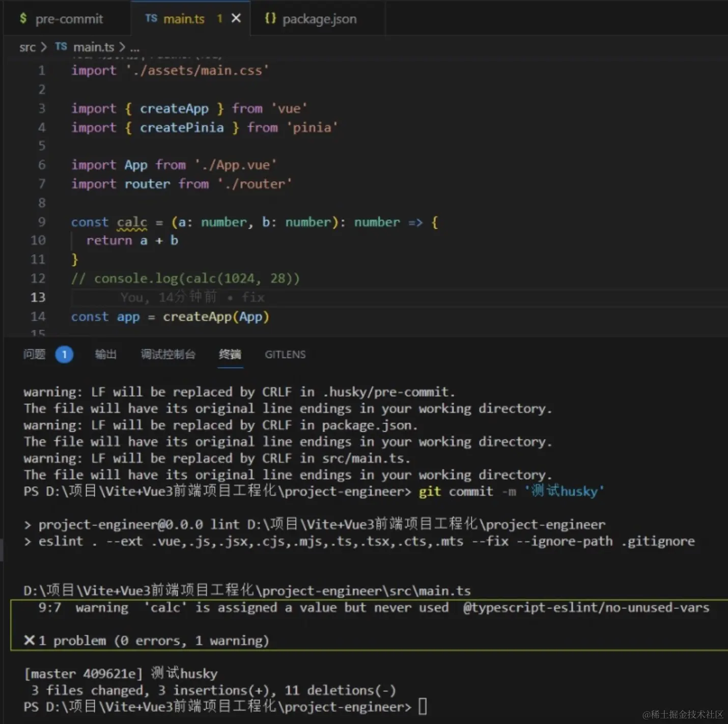728x724 pixels.
Task: Click the problems count badge showing 1
Action: tap(64, 354)
